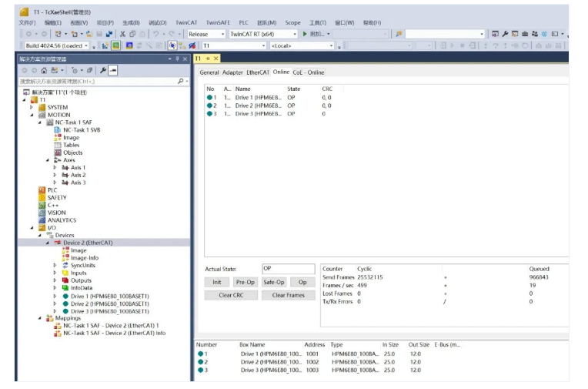Expand Axis 1 in the tree

click(x=55, y=167)
